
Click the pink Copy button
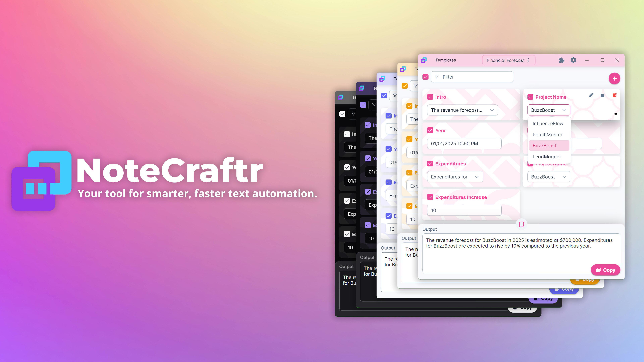[605, 270]
